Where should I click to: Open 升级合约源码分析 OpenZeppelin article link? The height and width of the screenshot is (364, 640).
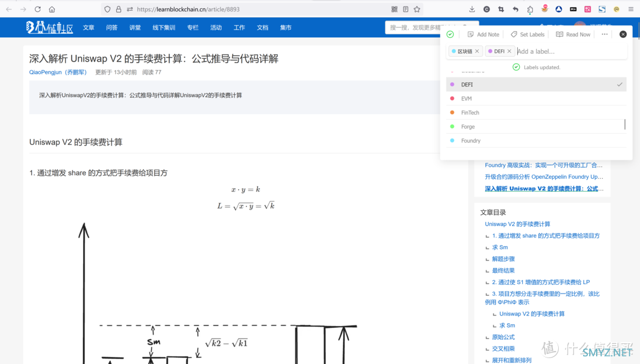(543, 177)
